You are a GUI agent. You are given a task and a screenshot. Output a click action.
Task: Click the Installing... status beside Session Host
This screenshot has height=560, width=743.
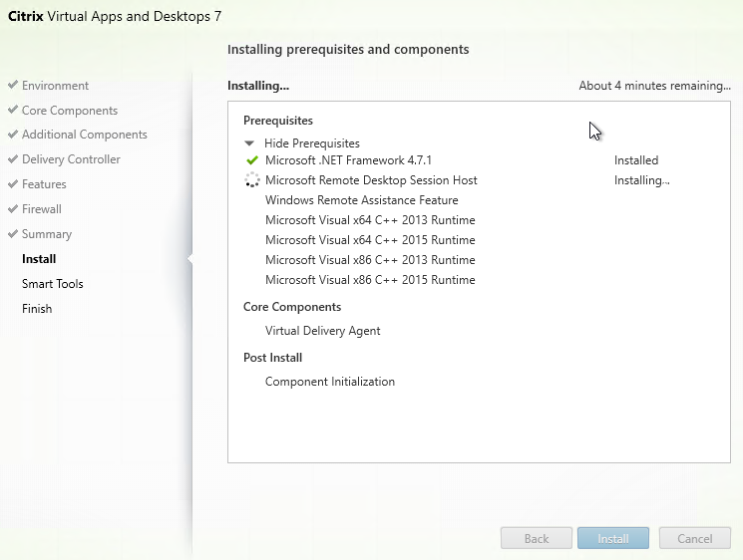[x=642, y=180]
